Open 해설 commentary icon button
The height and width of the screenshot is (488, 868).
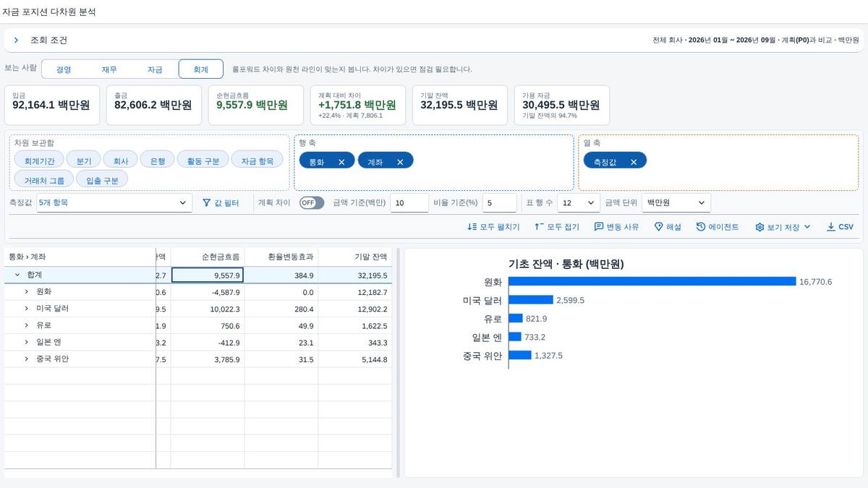668,227
